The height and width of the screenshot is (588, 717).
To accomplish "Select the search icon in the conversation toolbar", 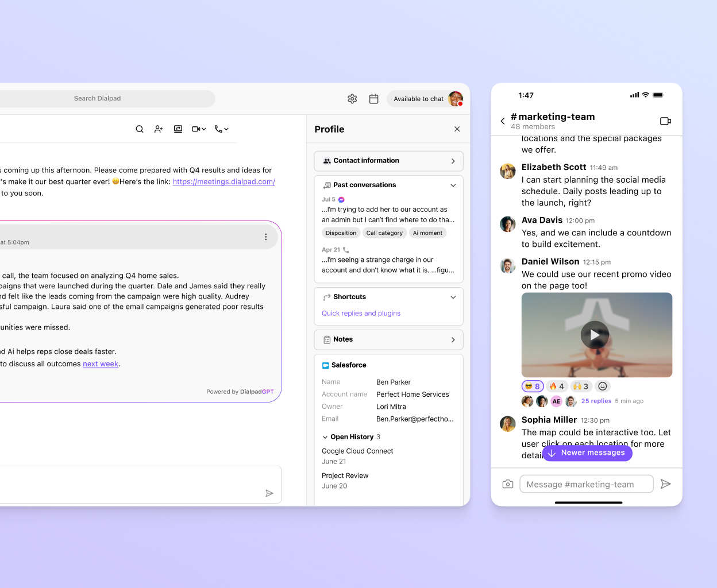I will [x=140, y=129].
